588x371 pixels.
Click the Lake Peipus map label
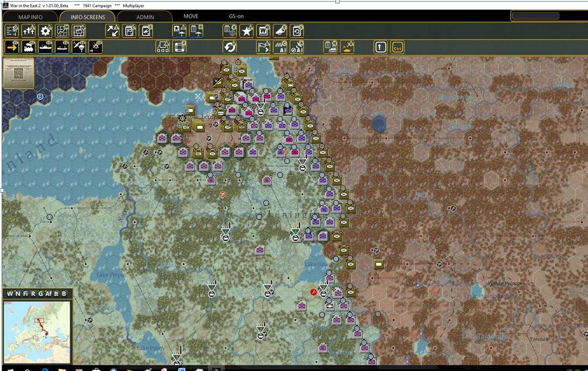coord(111,275)
